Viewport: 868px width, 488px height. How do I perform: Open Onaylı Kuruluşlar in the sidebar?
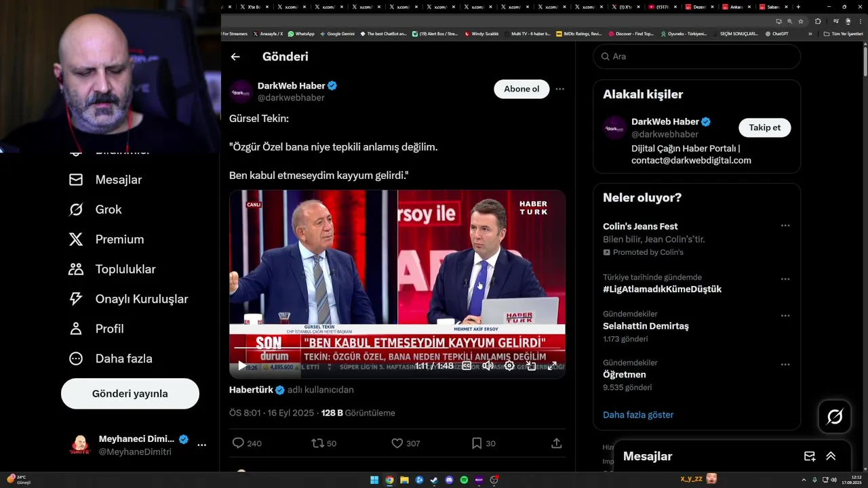[x=128, y=299]
